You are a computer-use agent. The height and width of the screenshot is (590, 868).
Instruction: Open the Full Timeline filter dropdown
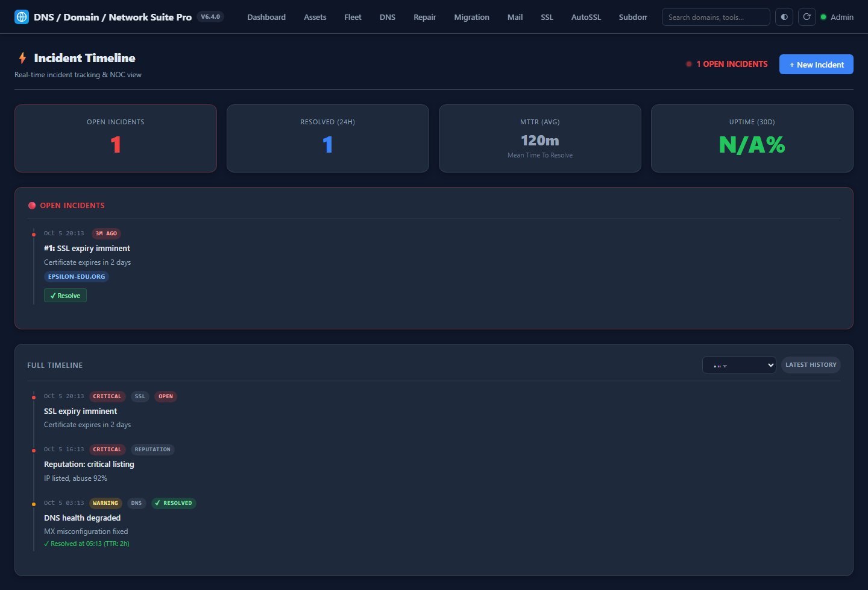tap(739, 365)
